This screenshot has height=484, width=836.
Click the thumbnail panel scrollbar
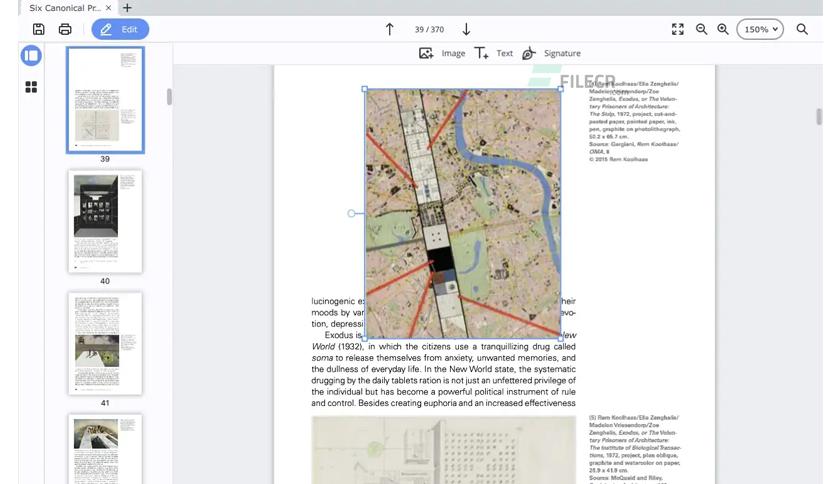point(169,97)
